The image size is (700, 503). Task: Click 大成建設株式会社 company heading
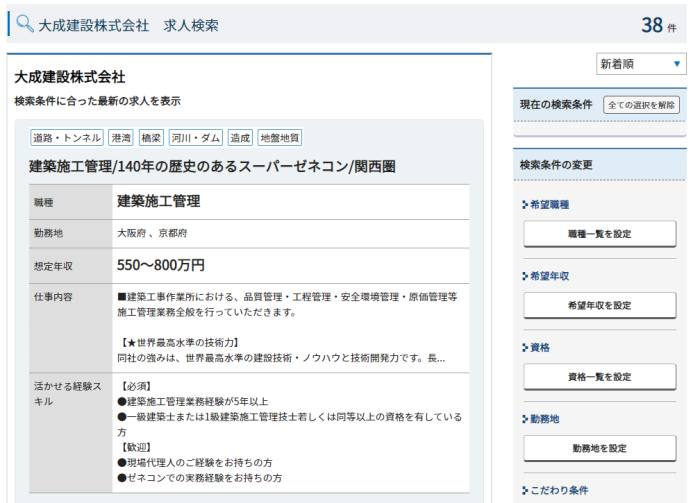pos(70,77)
